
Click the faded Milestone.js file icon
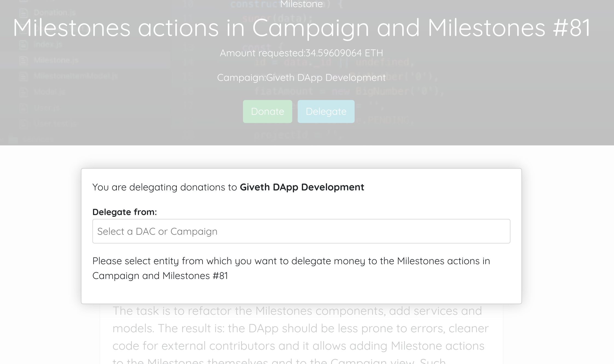coord(24,60)
